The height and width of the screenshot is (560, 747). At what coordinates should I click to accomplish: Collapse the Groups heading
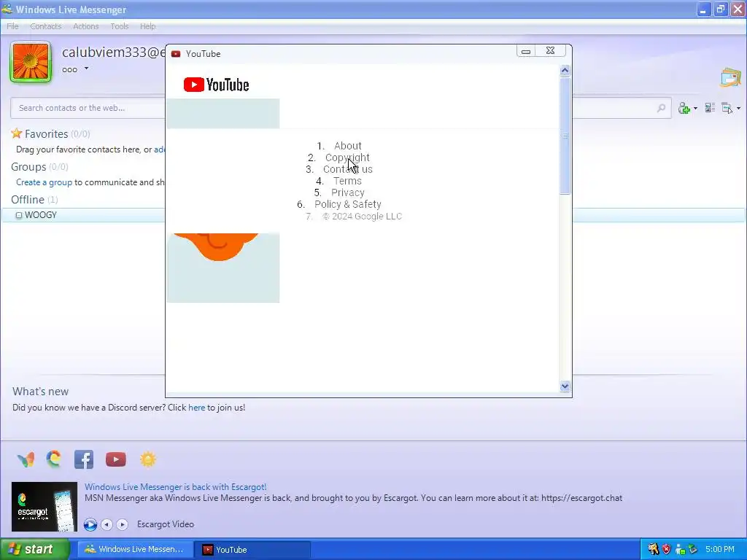pyautogui.click(x=28, y=167)
